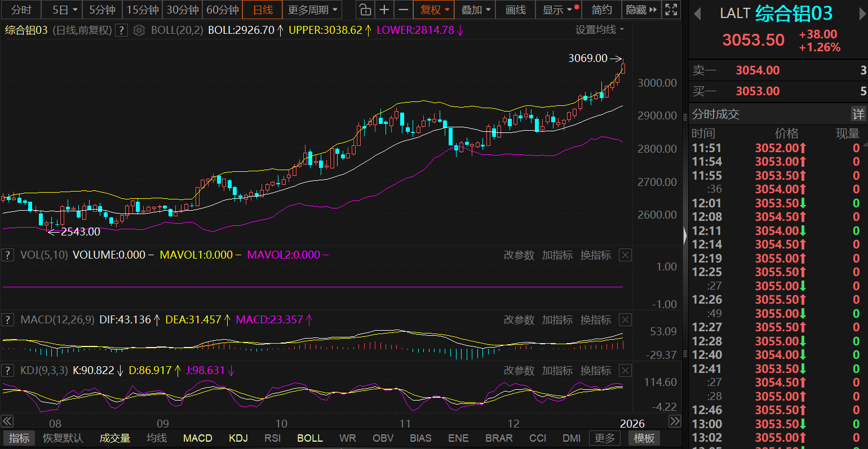868x449 pixels.
Task: Enable the RSI indicator at bottom bar
Action: tap(272, 438)
